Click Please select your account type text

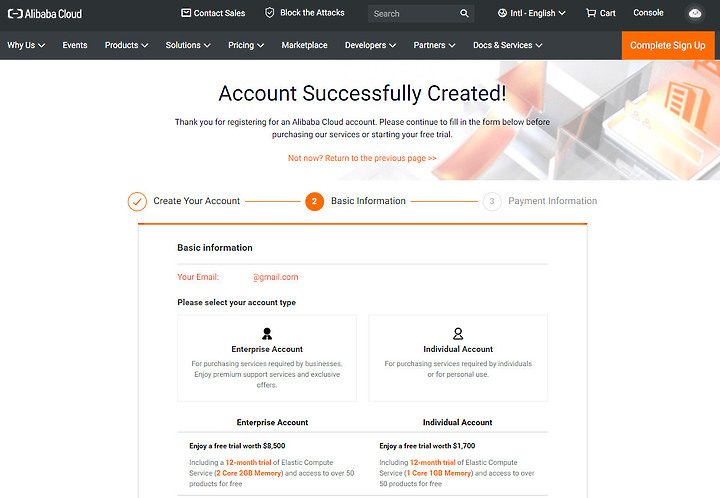(236, 302)
